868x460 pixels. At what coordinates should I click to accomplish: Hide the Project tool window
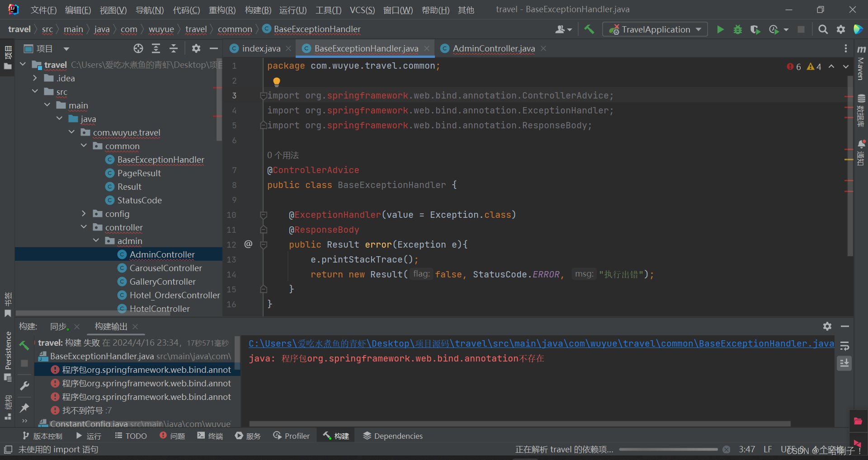pos(214,48)
